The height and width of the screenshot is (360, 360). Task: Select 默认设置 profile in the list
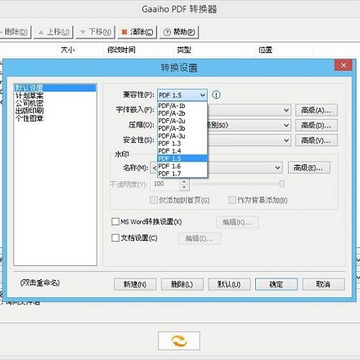pyautogui.click(x=55, y=88)
